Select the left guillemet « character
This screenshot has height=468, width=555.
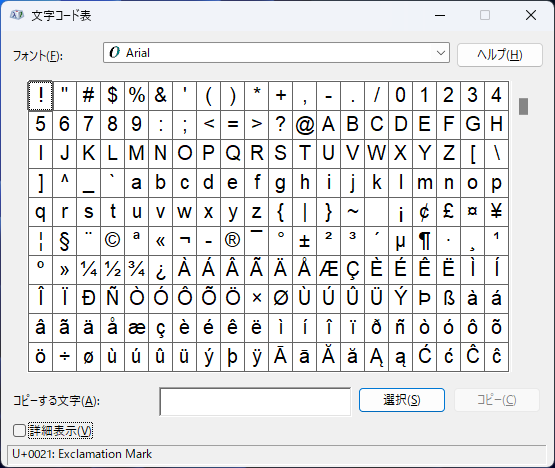click(161, 241)
